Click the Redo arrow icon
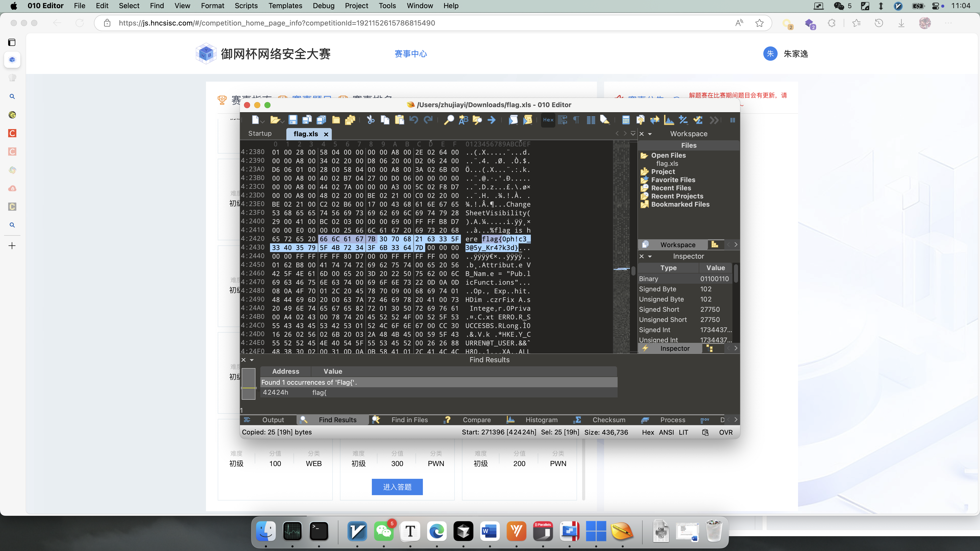Image resolution: width=980 pixels, height=551 pixels. 428,120
